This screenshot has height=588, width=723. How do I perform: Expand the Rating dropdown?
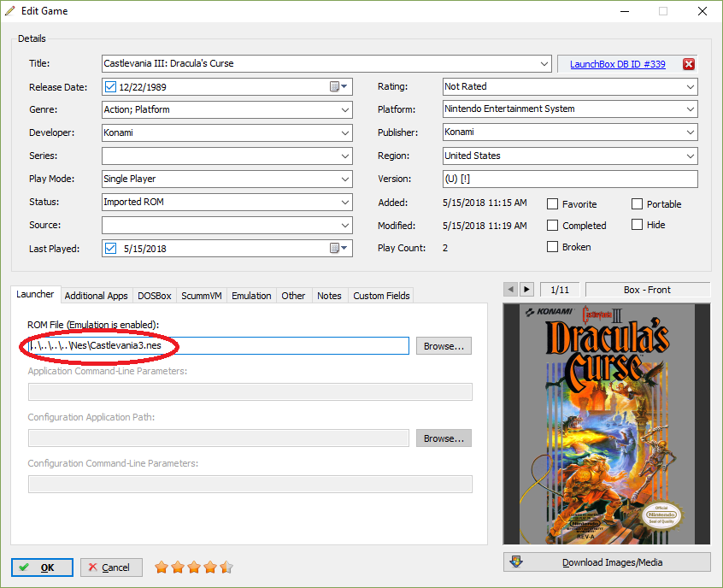point(691,86)
